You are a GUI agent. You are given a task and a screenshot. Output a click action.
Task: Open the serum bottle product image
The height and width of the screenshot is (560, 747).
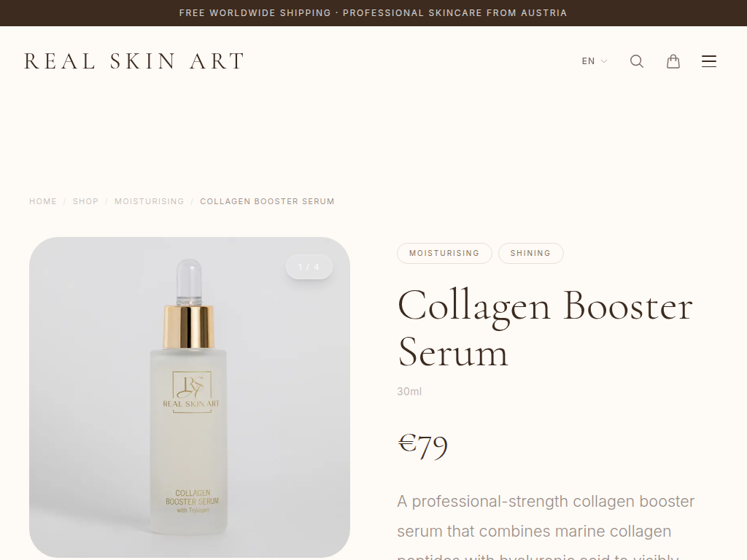click(x=190, y=397)
